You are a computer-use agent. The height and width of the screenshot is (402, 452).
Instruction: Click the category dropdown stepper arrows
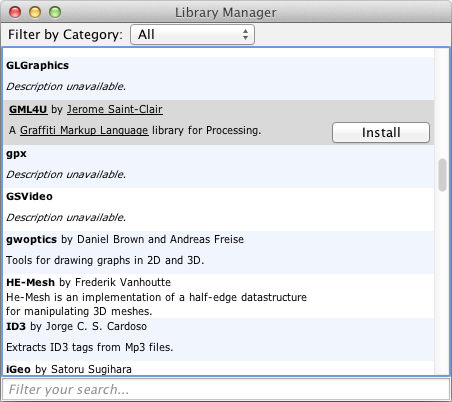[x=245, y=34]
